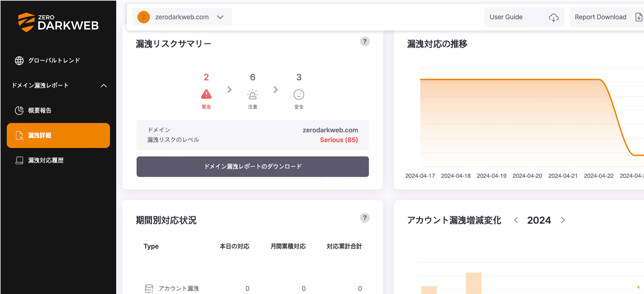Click the User Guide button
The width and height of the screenshot is (644, 294).
pyautogui.click(x=524, y=17)
